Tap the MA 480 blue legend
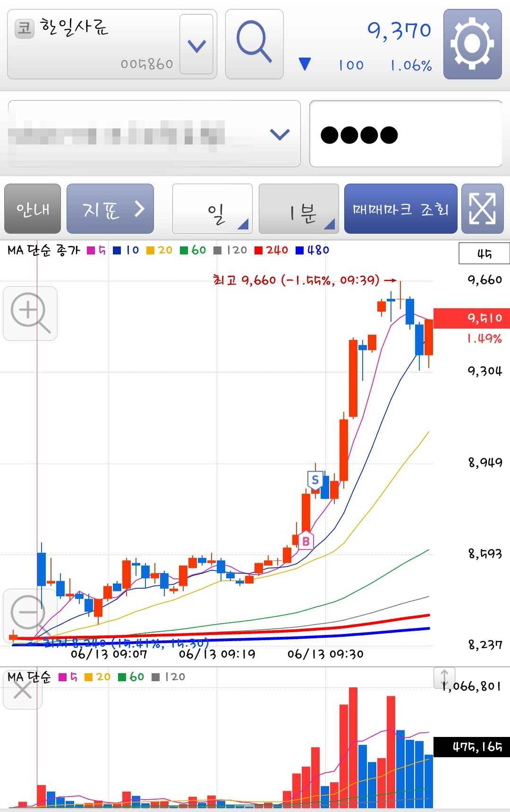This screenshot has width=510, height=812. click(312, 250)
